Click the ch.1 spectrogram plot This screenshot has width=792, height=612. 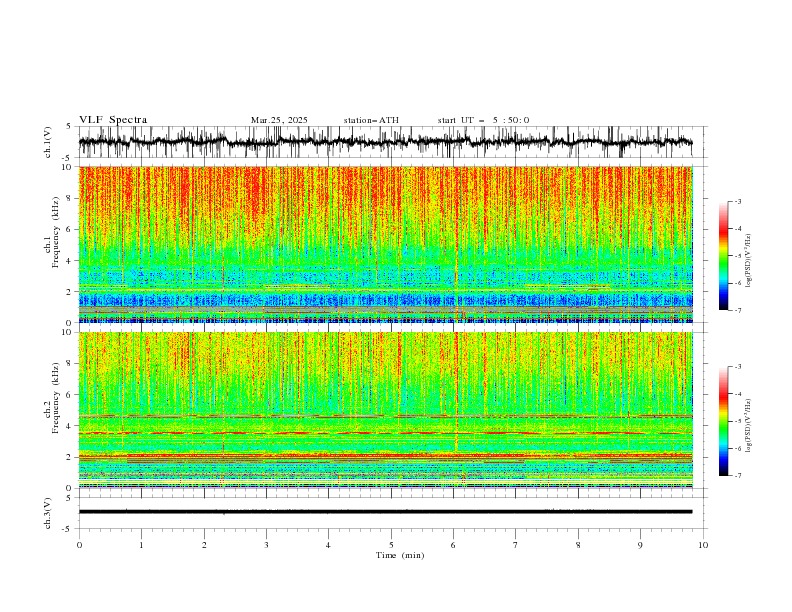point(386,244)
